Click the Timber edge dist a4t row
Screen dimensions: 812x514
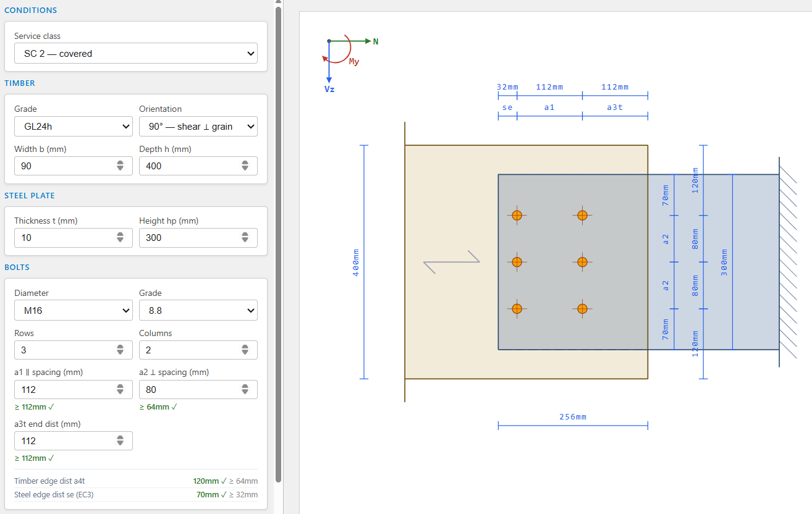click(x=136, y=481)
